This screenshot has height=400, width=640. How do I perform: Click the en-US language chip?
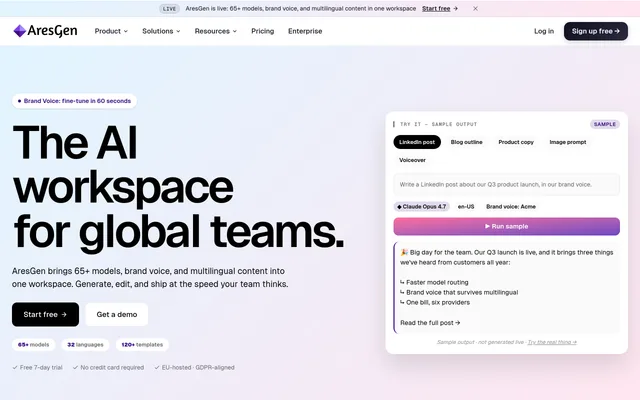(x=466, y=207)
